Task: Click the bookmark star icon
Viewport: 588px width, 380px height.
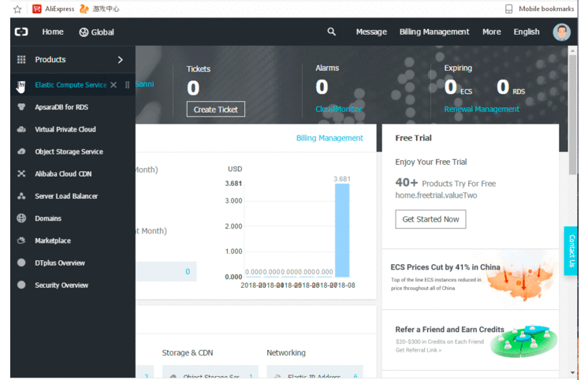Action: 17,9
